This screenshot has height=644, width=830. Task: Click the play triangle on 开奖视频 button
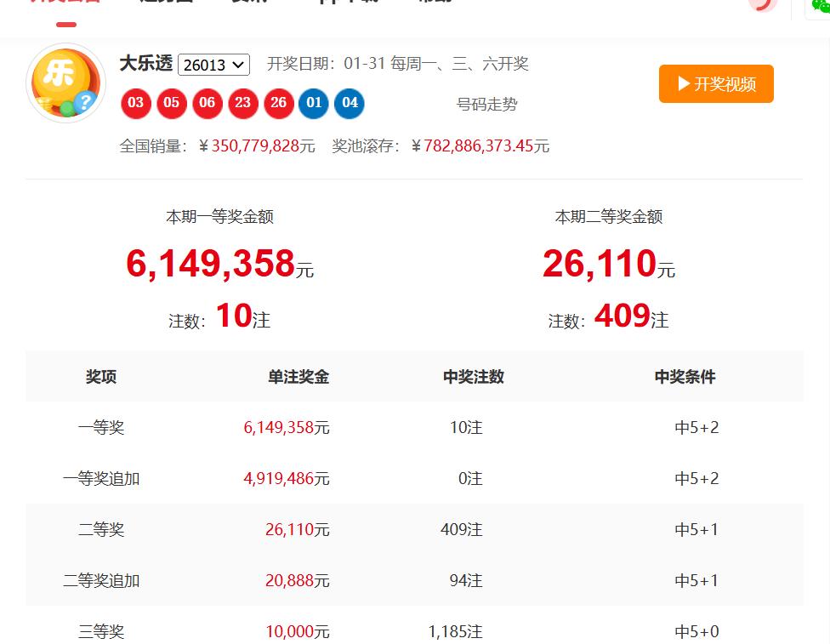click(682, 84)
